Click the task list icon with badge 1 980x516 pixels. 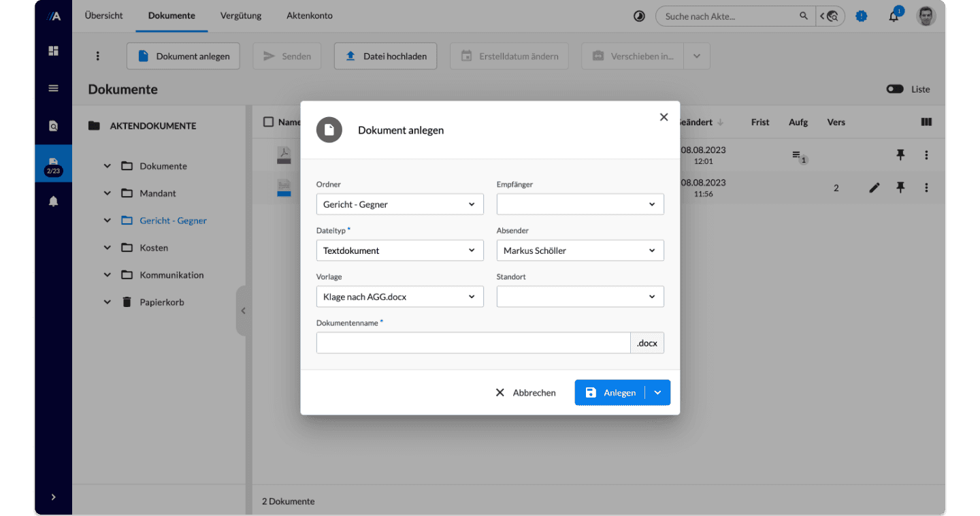798,157
